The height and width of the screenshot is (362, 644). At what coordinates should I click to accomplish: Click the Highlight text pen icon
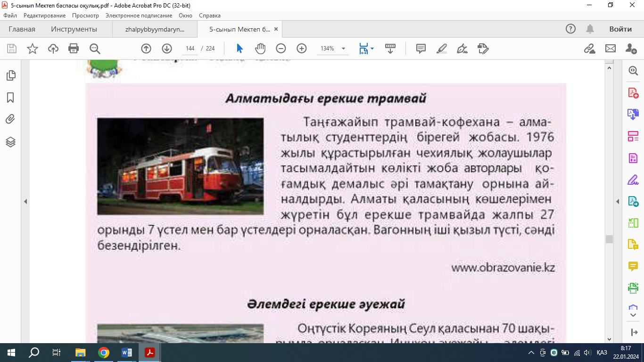[x=441, y=49]
